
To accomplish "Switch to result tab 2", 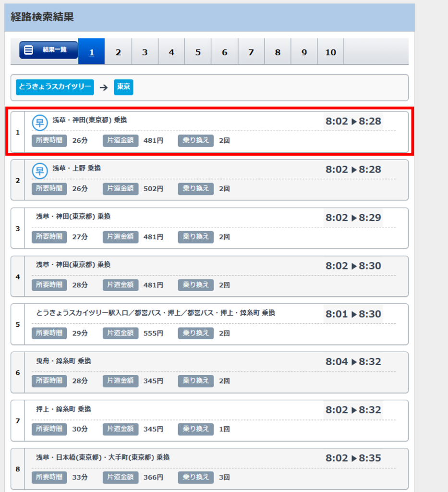I will coord(118,51).
